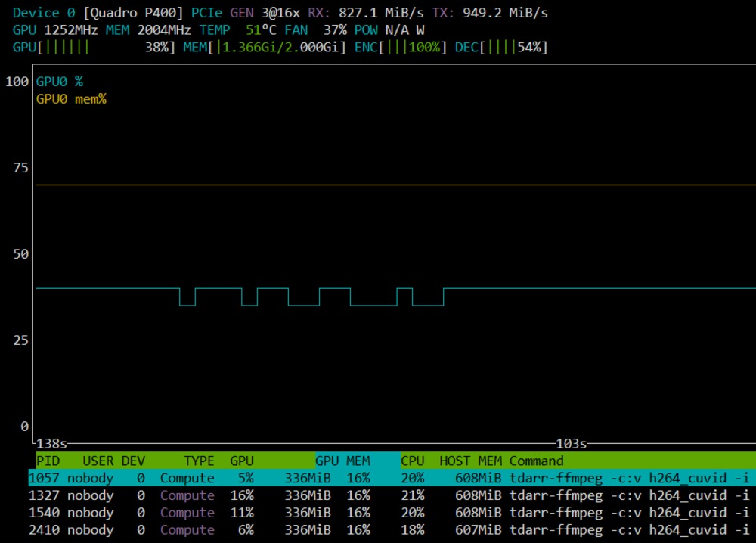Image resolution: width=756 pixels, height=543 pixels.
Task: Select process row with PID 1057
Action: (392, 478)
